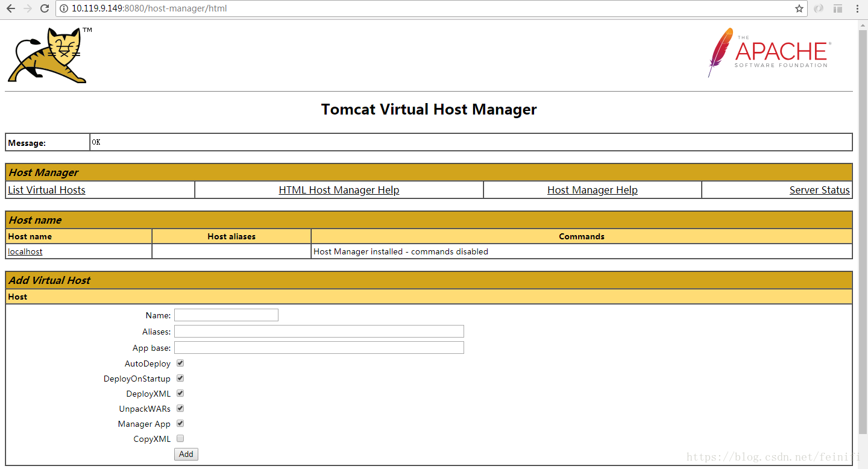Focus the Aliases input field

click(319, 331)
